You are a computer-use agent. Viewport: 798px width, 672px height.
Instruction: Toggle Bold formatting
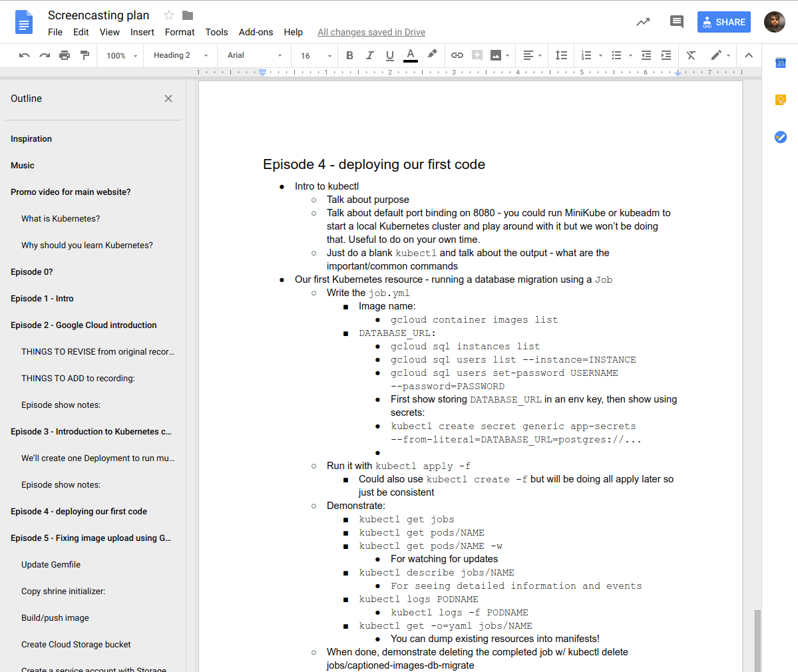click(349, 55)
